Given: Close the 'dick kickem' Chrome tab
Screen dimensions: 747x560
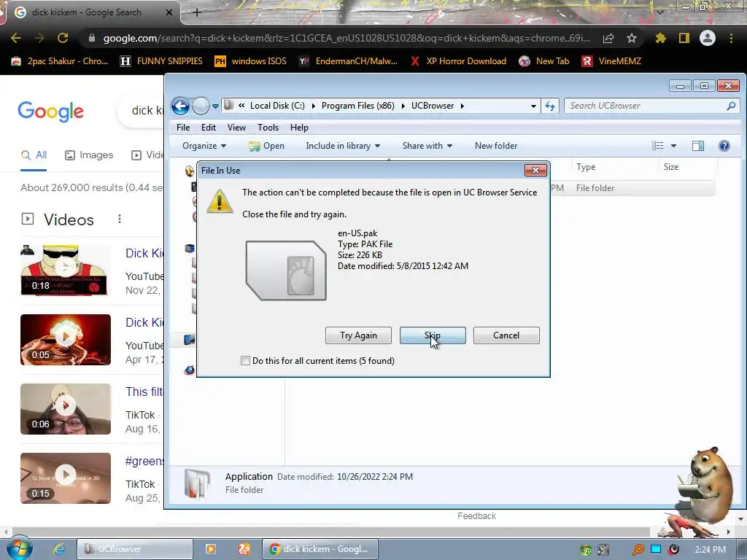Looking at the screenshot, I should click(169, 12).
